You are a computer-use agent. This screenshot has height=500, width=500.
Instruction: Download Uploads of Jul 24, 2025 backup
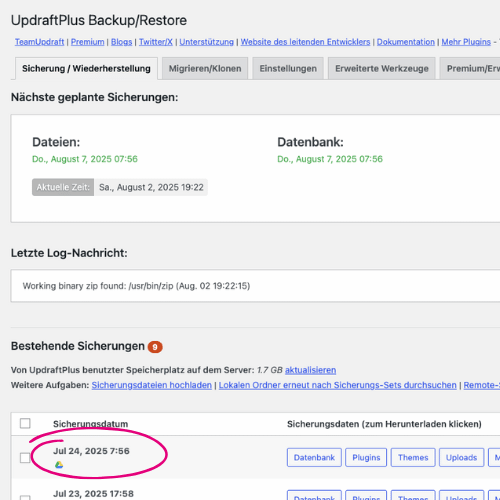(461, 458)
